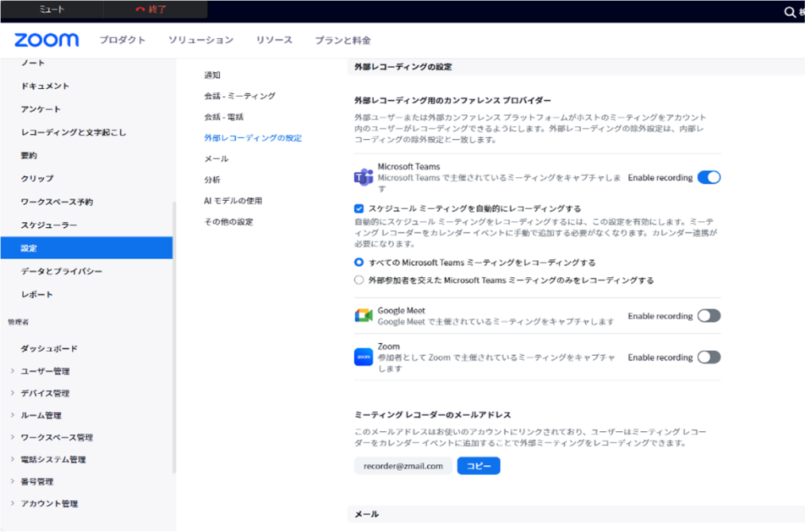Turn off Microsoft Teams Enable recording toggle

(709, 177)
